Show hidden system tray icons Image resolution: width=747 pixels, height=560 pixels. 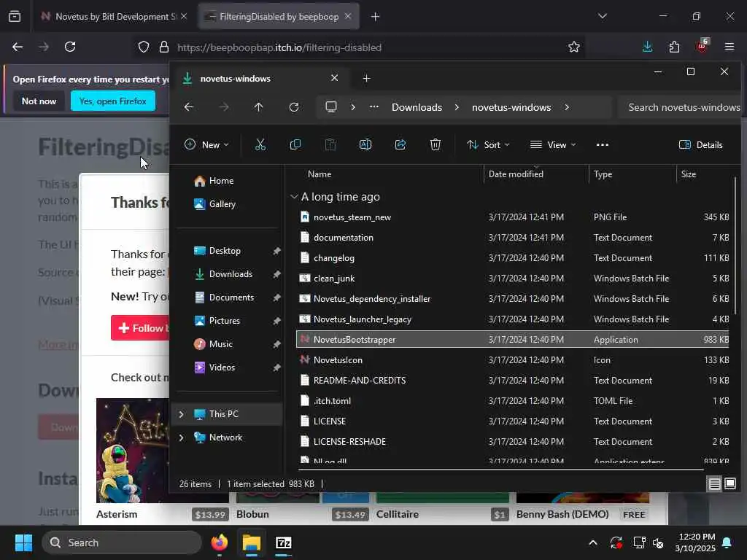593,542
